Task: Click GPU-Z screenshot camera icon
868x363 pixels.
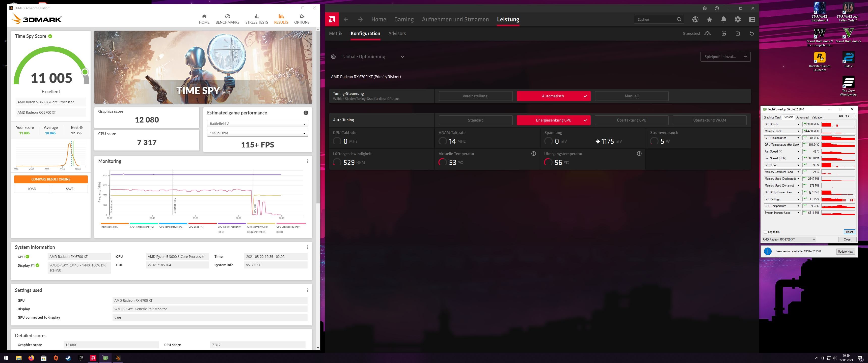Action: 840,116
